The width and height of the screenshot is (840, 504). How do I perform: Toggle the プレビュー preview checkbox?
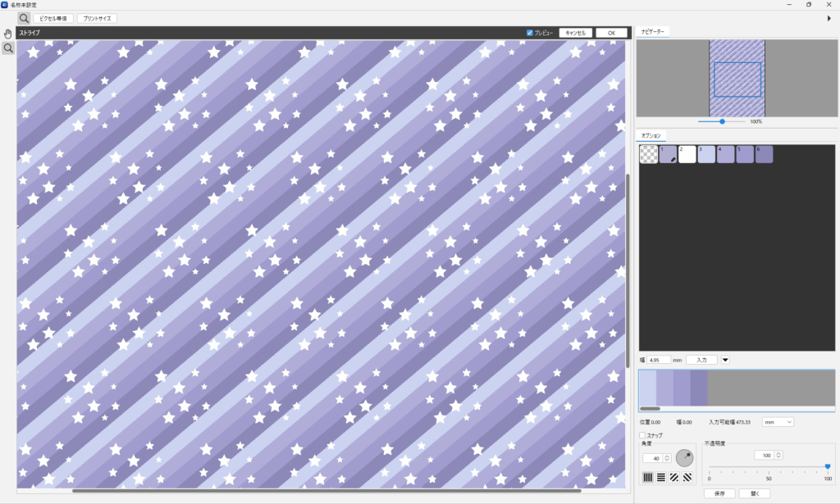pyautogui.click(x=530, y=33)
